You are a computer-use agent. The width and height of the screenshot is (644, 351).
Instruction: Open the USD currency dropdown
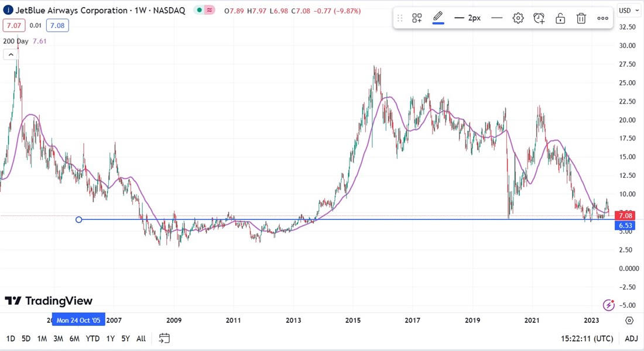(628, 11)
